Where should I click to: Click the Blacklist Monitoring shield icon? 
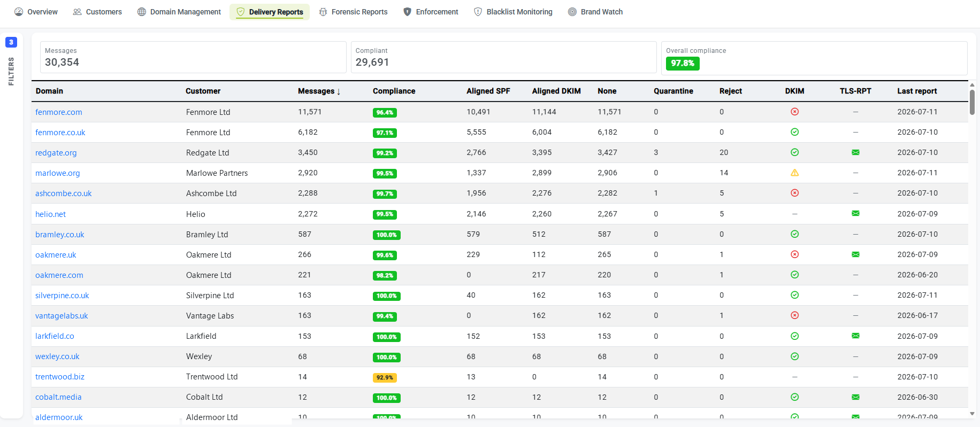478,12
